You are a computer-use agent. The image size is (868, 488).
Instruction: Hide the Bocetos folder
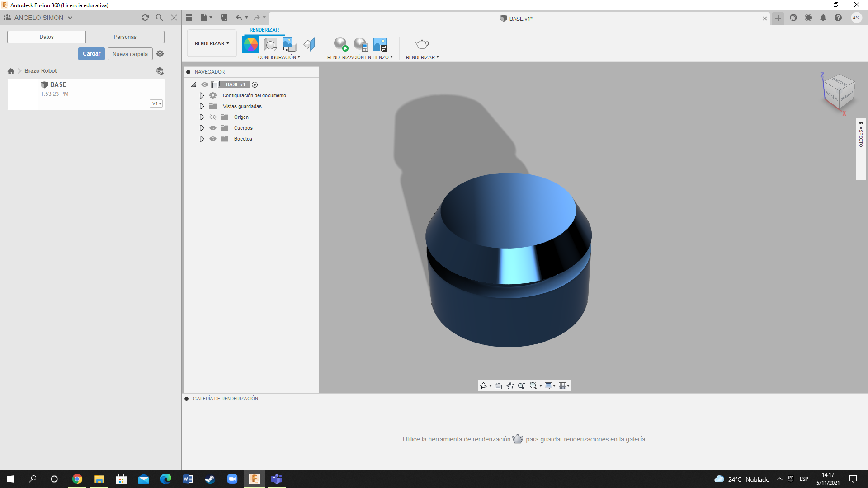click(x=213, y=139)
